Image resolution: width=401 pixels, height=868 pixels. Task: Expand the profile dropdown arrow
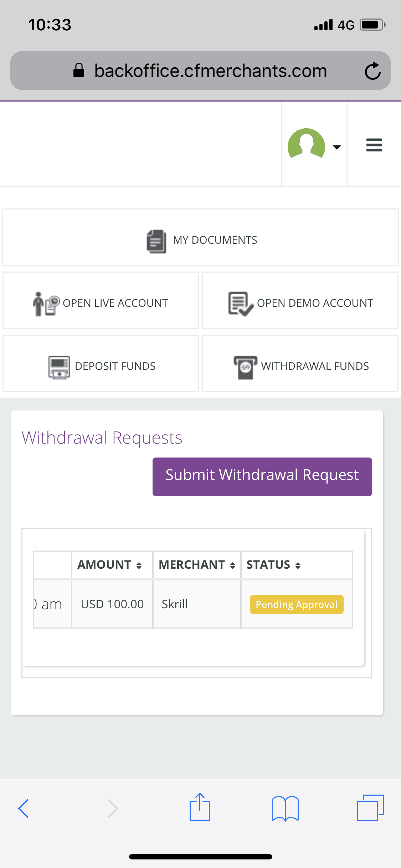[x=336, y=147]
